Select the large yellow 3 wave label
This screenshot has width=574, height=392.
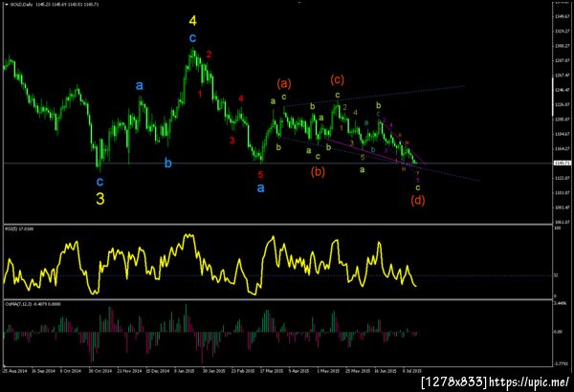(x=100, y=199)
